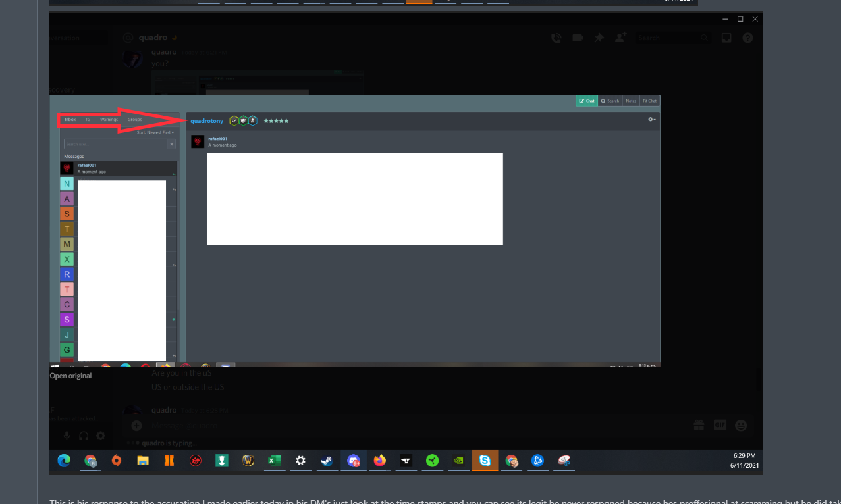Click the five-star rating next to quadrotony
The width and height of the screenshot is (841, 504).
pyautogui.click(x=276, y=121)
